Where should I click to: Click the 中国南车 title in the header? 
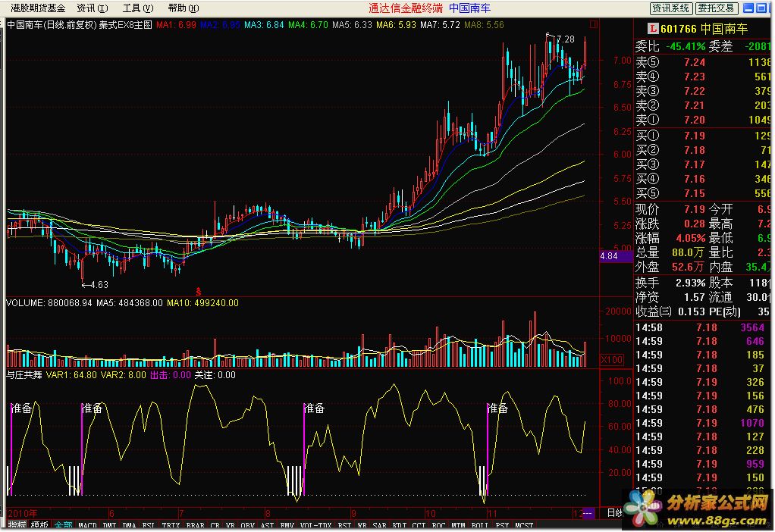tap(469, 8)
